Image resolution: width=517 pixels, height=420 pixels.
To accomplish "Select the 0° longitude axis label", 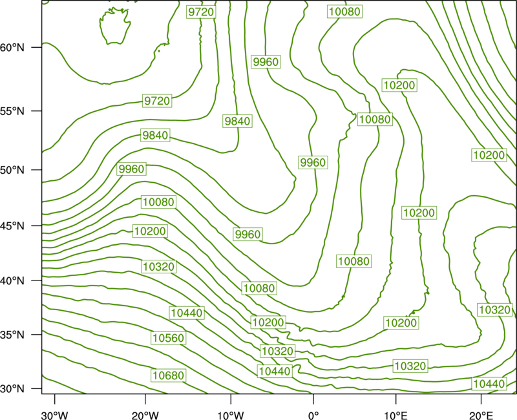I will pos(313,415).
